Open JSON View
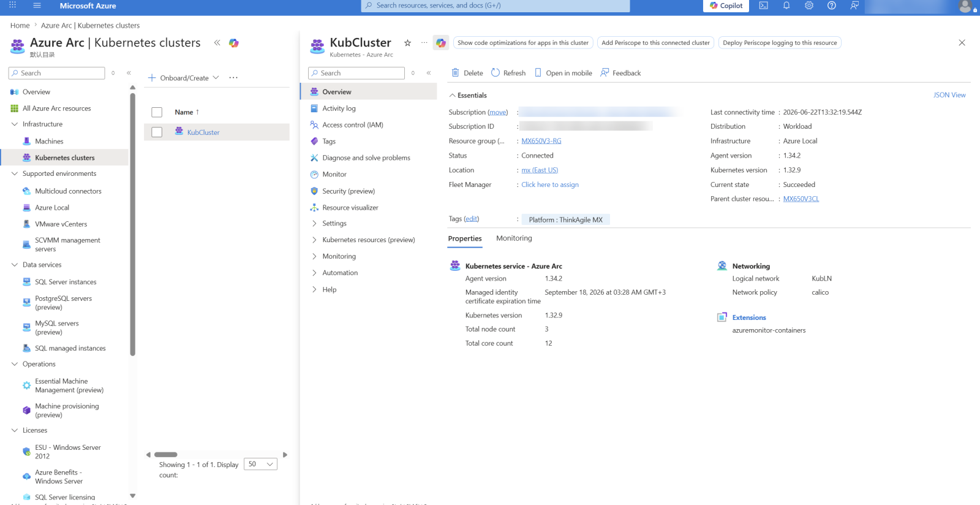Screen dimensions: 980x505 point(949,96)
